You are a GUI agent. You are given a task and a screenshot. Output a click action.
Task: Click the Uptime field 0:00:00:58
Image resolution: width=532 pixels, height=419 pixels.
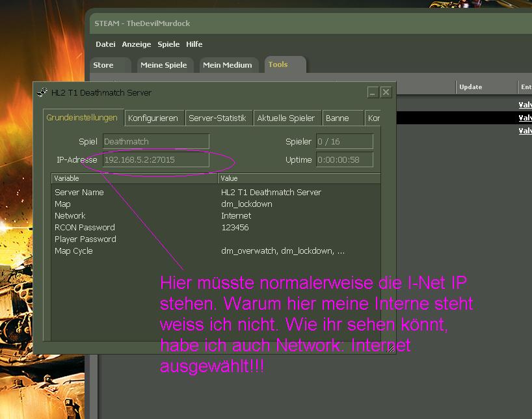[x=345, y=159]
